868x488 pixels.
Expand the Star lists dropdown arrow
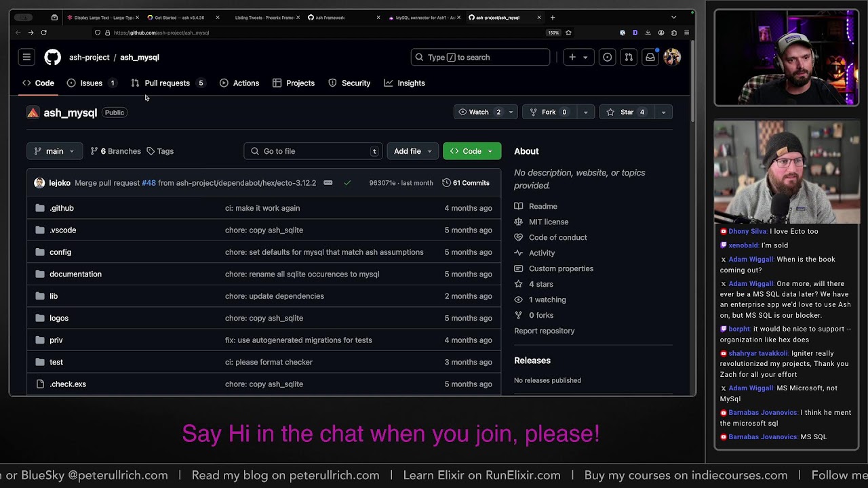[x=663, y=113]
